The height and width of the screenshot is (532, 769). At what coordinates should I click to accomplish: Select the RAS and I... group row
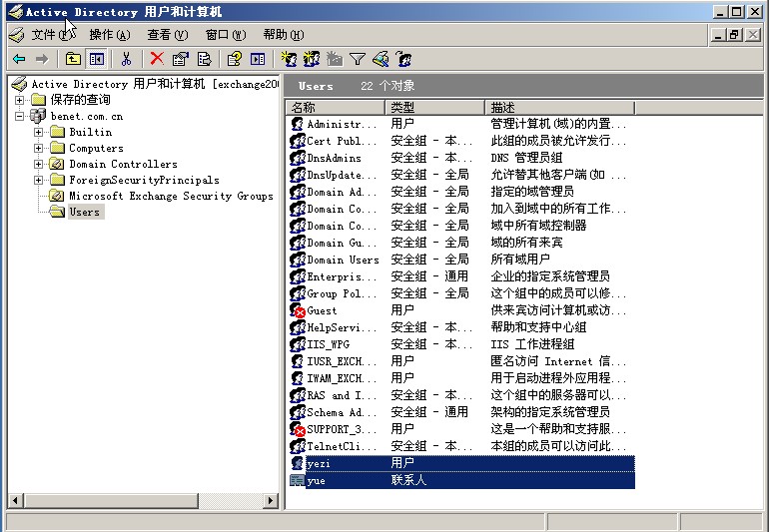pyautogui.click(x=460, y=395)
